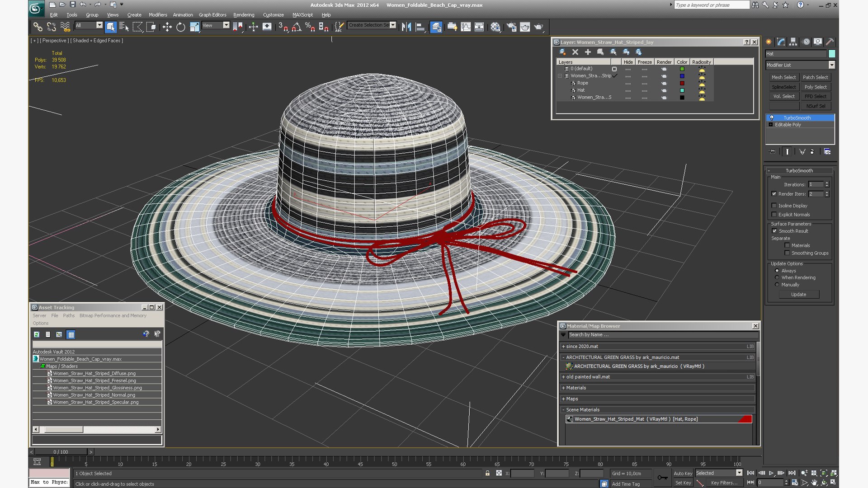The height and width of the screenshot is (488, 868).
Task: Click the Undo arrow in title bar
Action: click(x=83, y=5)
